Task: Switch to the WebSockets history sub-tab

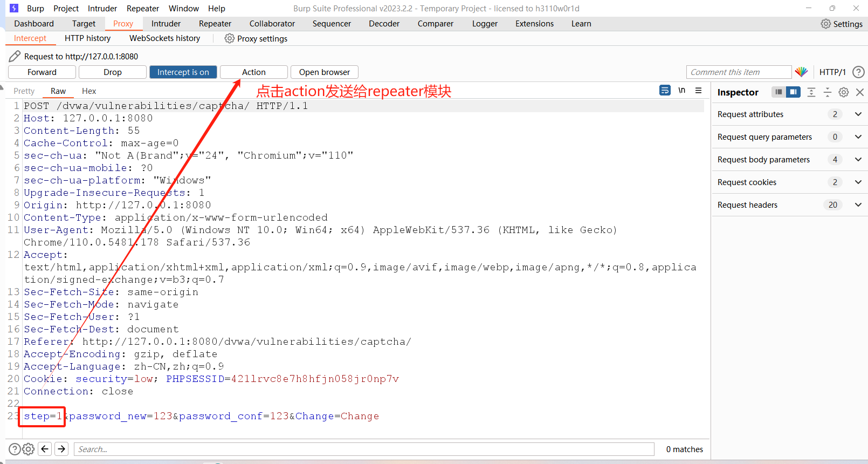Action: 164,38
